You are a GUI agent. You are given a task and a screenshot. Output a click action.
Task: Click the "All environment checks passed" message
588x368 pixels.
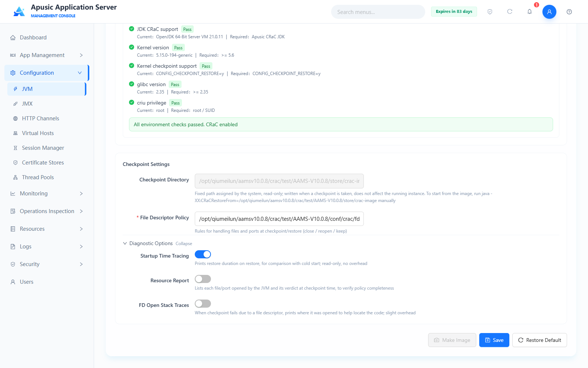(341, 124)
